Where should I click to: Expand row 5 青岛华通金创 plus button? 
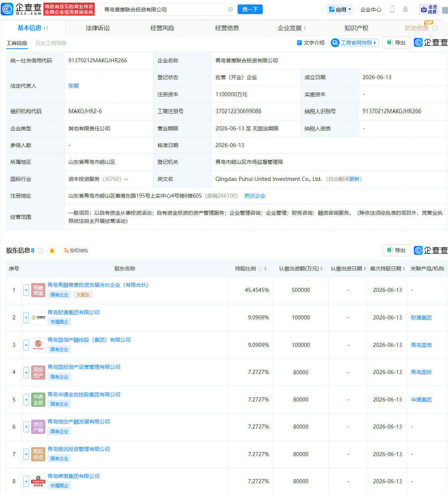(26, 400)
